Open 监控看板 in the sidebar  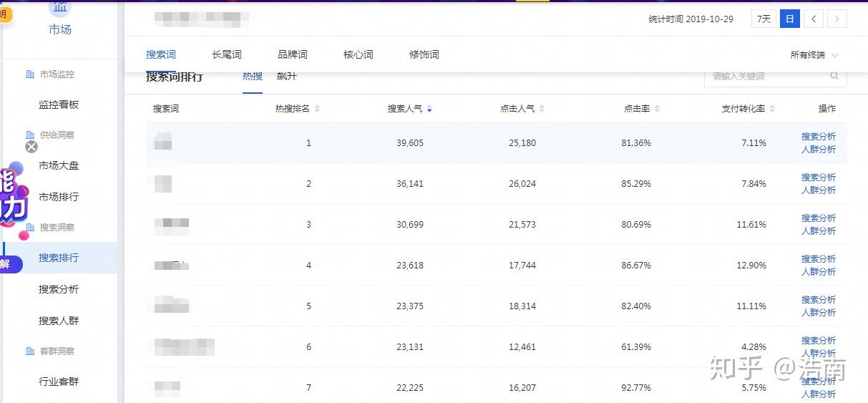click(59, 105)
